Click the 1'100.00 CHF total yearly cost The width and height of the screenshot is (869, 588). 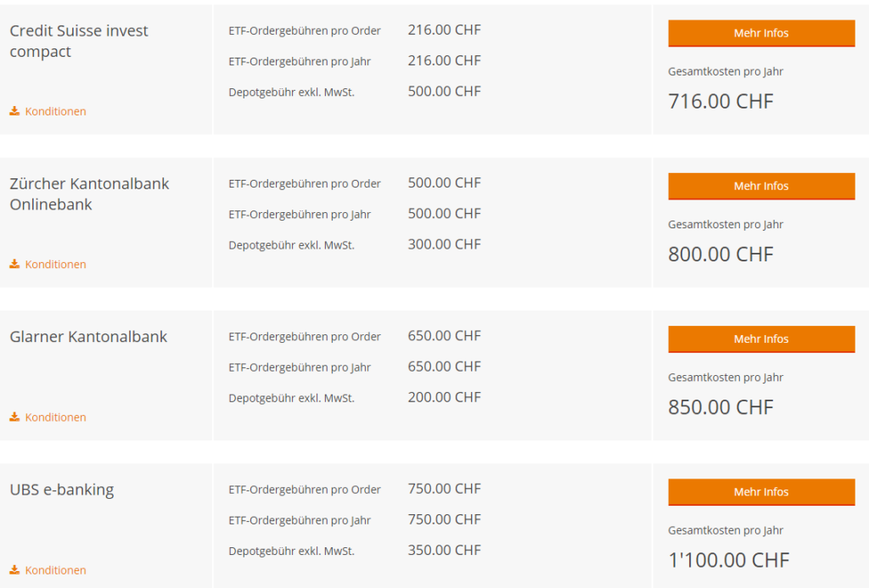click(x=728, y=560)
